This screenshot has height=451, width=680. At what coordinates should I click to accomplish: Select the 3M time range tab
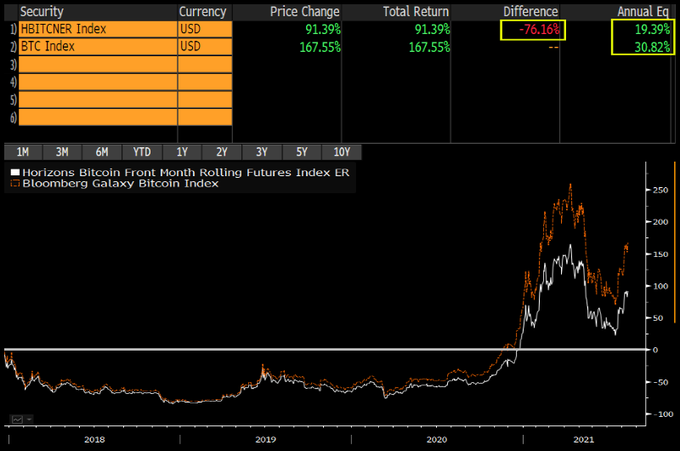[x=62, y=152]
